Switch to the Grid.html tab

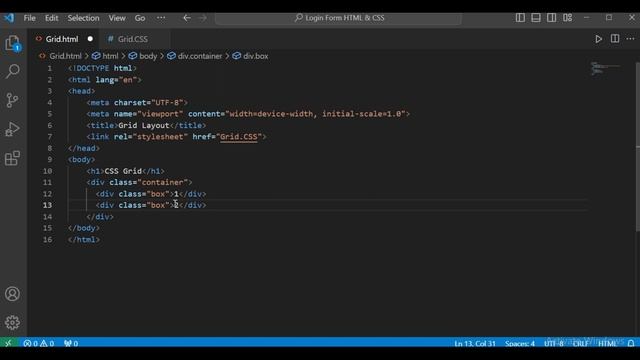coord(62,39)
